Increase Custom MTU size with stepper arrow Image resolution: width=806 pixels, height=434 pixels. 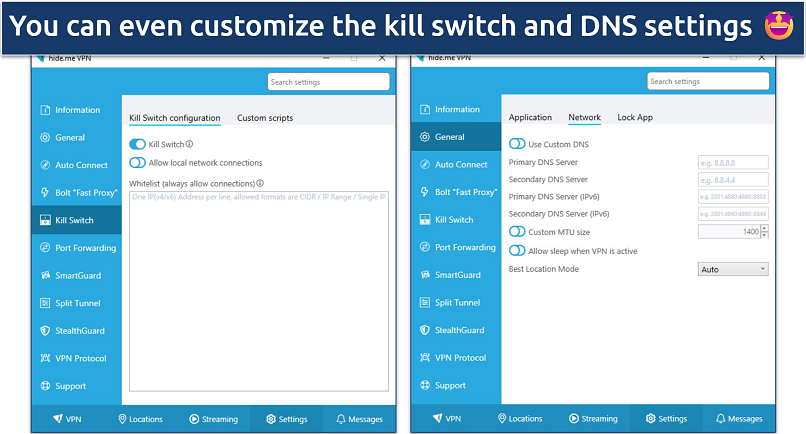[765, 228]
